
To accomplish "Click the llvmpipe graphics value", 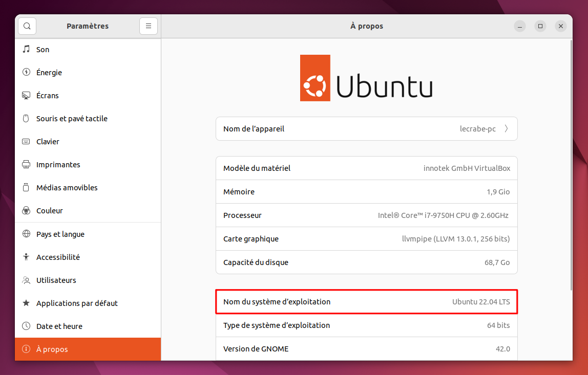I will (x=456, y=238).
